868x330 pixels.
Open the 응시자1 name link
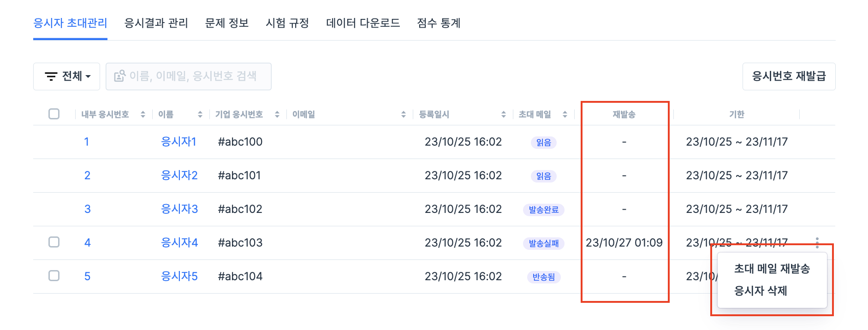(x=178, y=141)
